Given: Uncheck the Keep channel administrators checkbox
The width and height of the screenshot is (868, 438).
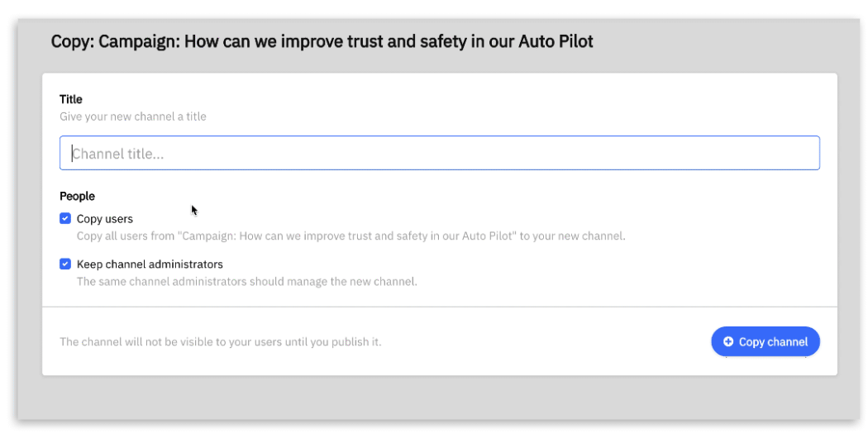Looking at the screenshot, I should 65,264.
